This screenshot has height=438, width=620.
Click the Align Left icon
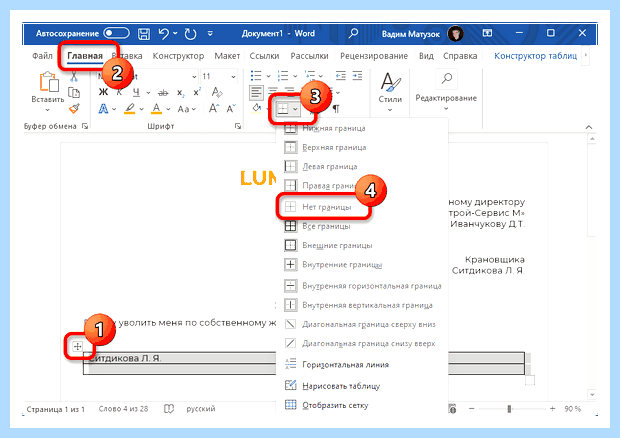pos(256,93)
